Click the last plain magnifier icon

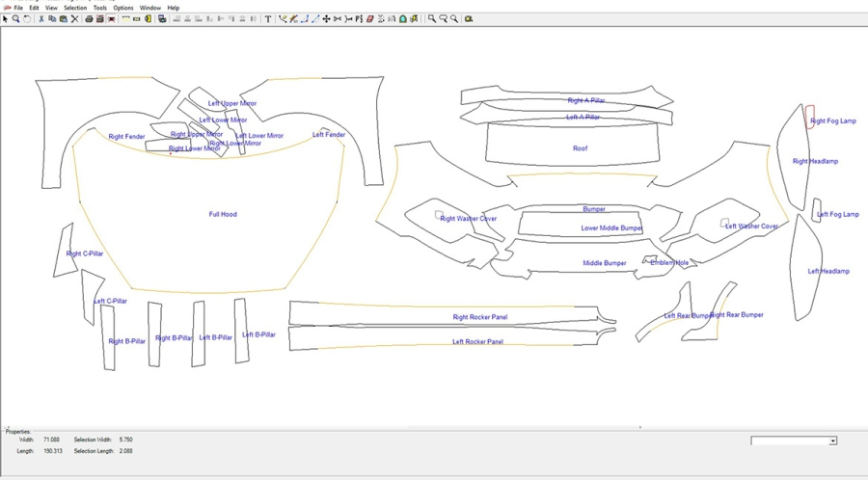pos(454,19)
